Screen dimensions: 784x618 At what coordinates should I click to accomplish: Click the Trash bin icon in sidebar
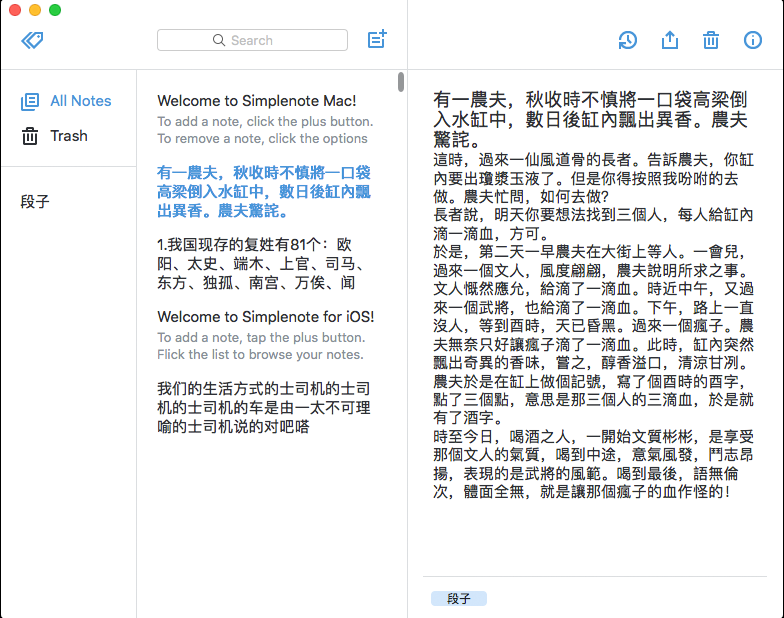pyautogui.click(x=30, y=136)
